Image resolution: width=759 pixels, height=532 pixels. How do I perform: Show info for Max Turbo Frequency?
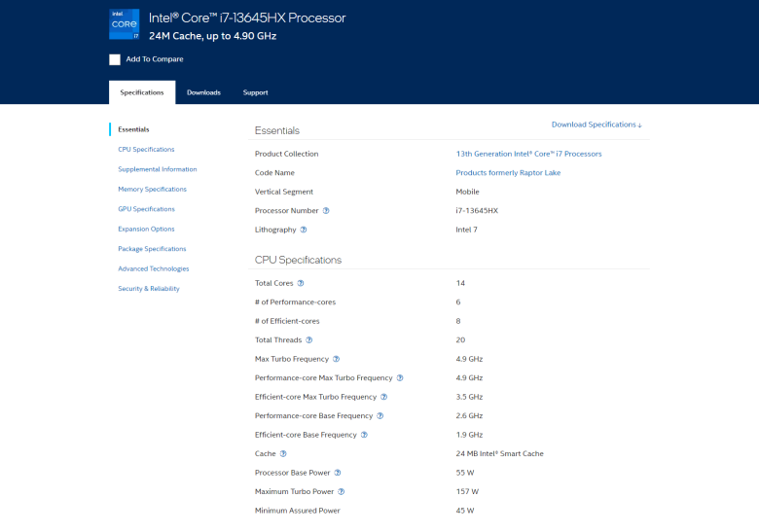337,359
